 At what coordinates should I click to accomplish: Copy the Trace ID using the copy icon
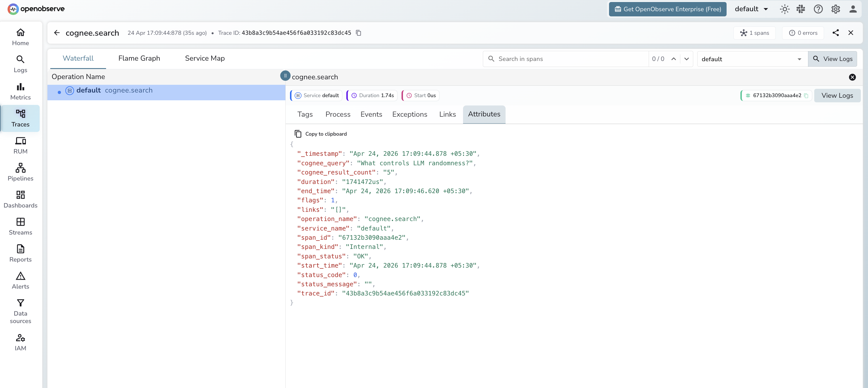coord(358,33)
